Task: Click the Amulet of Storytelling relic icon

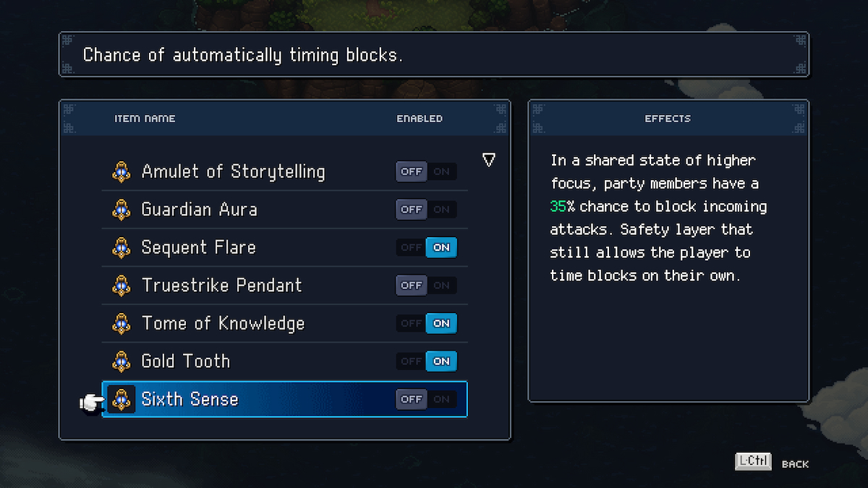Action: (122, 172)
